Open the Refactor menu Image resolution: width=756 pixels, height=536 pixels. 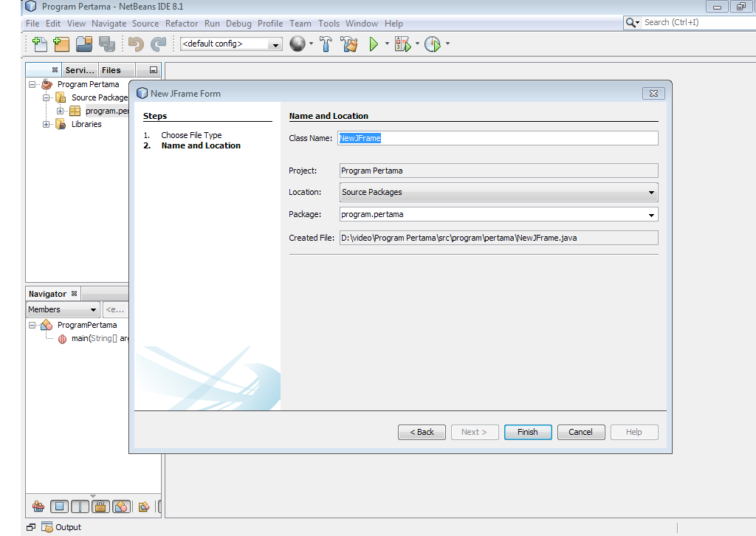point(182,23)
